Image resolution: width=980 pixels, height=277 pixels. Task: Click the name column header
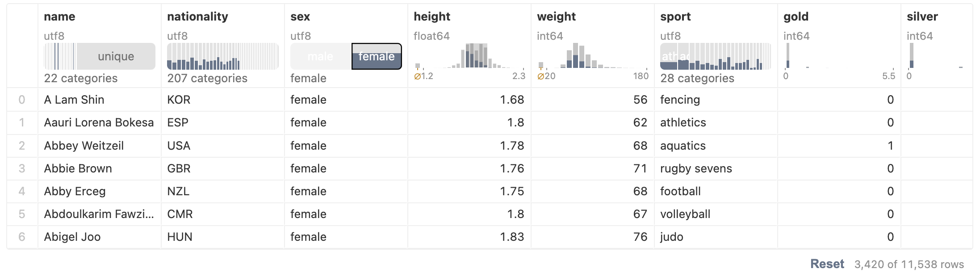coord(59,17)
